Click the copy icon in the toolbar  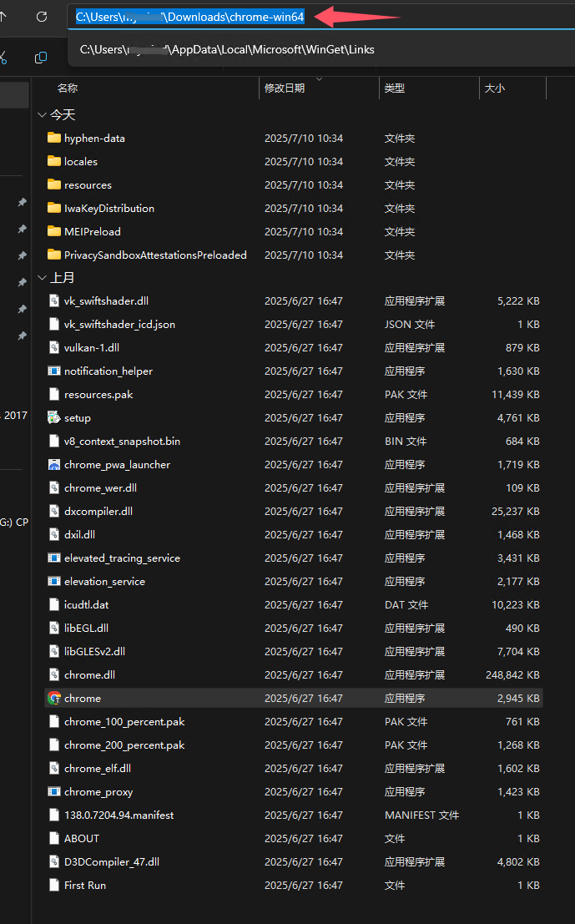(x=41, y=57)
